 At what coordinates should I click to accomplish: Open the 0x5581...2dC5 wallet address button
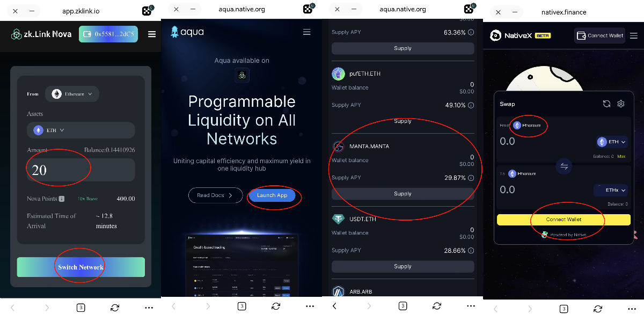[x=109, y=34]
